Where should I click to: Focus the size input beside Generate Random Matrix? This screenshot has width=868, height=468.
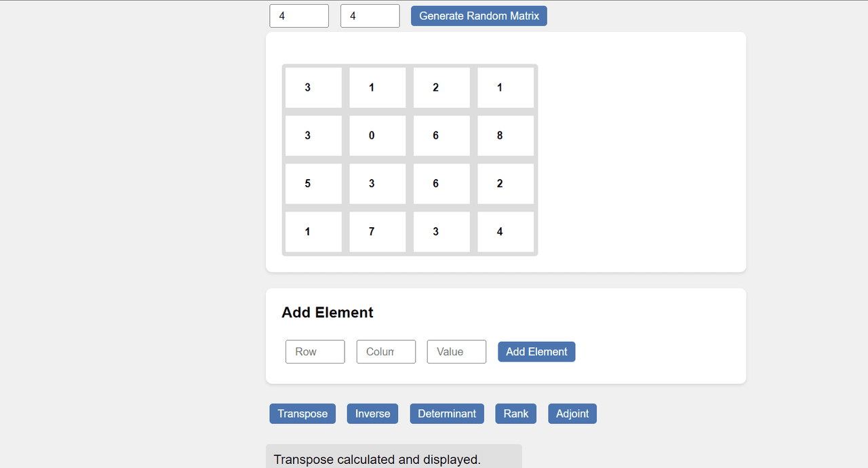(x=370, y=16)
